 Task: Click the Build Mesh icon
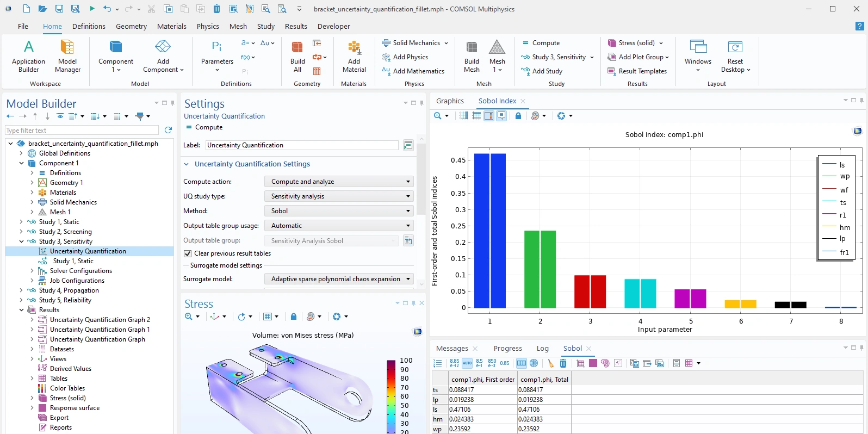472,56
